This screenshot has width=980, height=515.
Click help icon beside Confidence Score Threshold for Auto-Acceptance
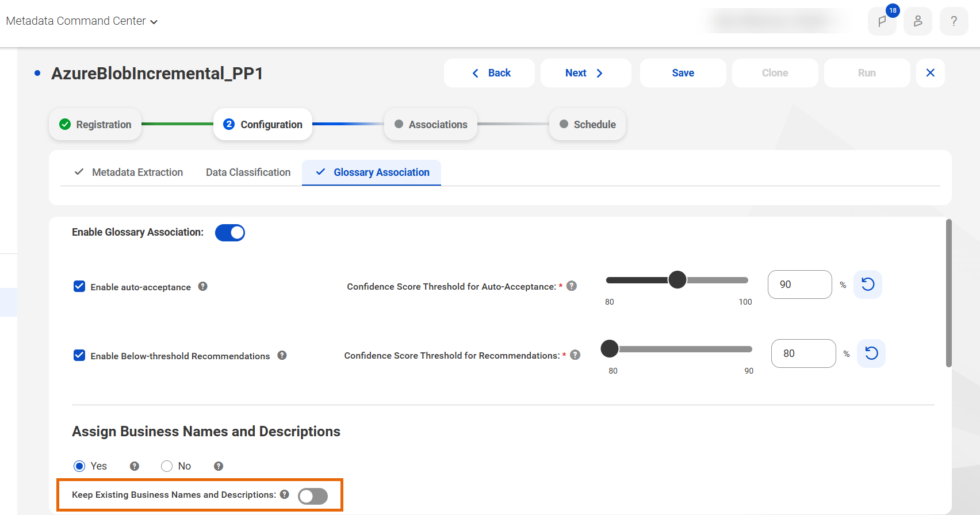pyautogui.click(x=572, y=286)
